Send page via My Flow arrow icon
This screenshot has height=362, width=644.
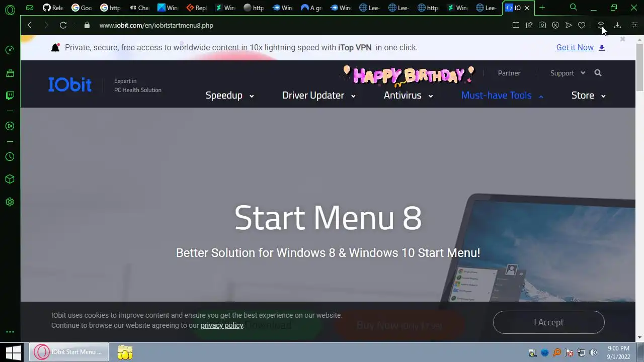tap(569, 25)
